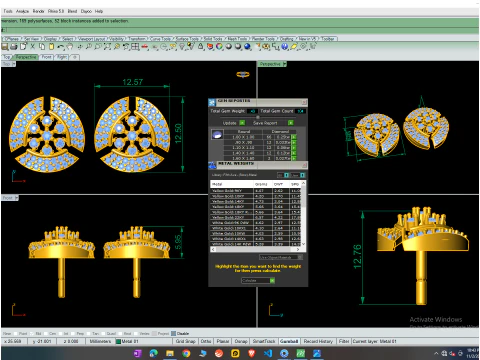Open the Top viewport title dropdown arrow
The width and height of the screenshot is (480, 360).
click(14, 64)
